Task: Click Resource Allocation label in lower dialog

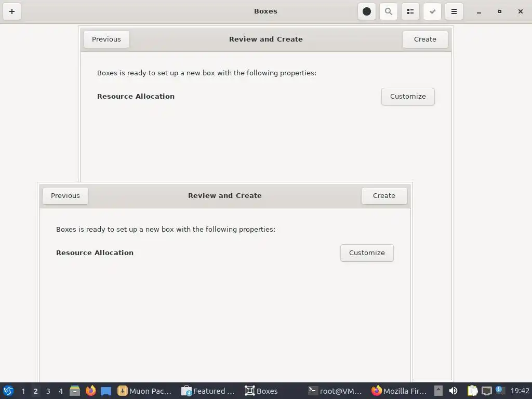Action: pyautogui.click(x=95, y=253)
